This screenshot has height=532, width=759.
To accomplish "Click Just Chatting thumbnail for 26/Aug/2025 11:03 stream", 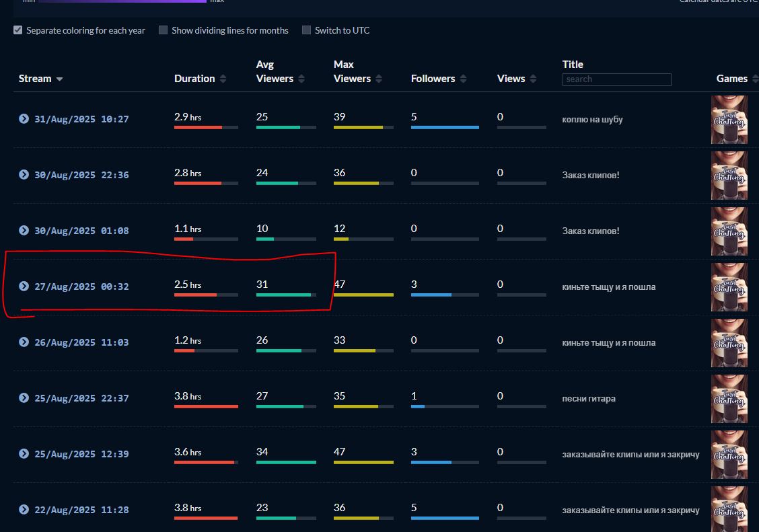I will tap(729, 343).
